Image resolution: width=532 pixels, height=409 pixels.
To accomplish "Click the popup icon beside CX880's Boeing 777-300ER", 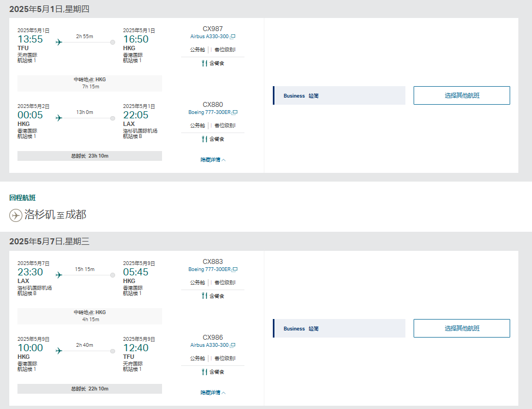I will tap(235, 112).
